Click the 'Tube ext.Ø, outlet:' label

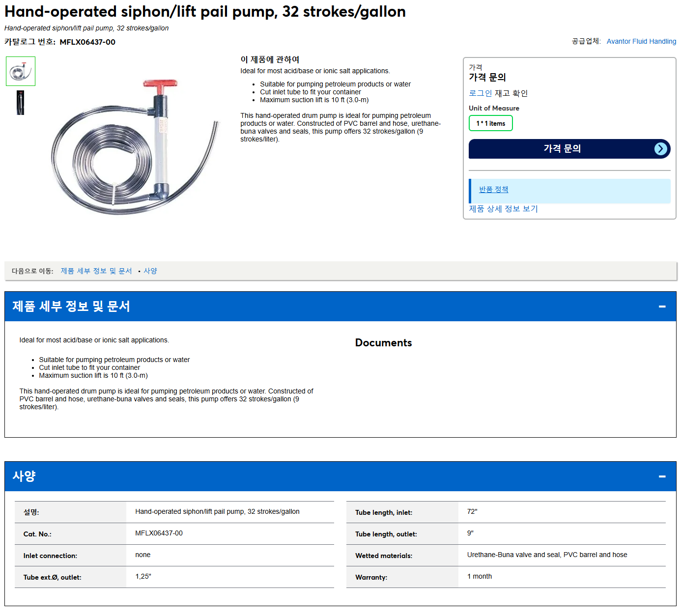[x=52, y=577]
